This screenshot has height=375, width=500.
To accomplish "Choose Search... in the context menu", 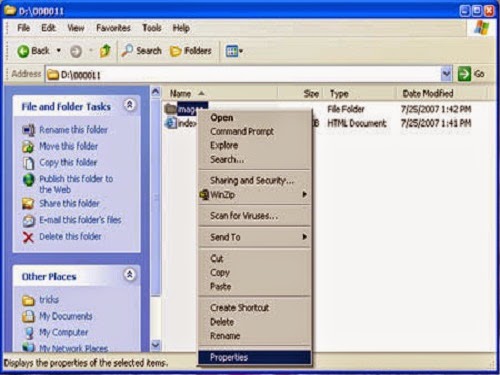I will click(x=255, y=159).
